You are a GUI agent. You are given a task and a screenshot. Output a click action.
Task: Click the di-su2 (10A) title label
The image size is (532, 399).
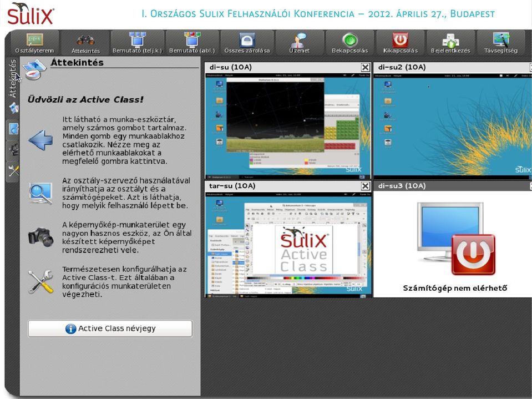(x=402, y=67)
